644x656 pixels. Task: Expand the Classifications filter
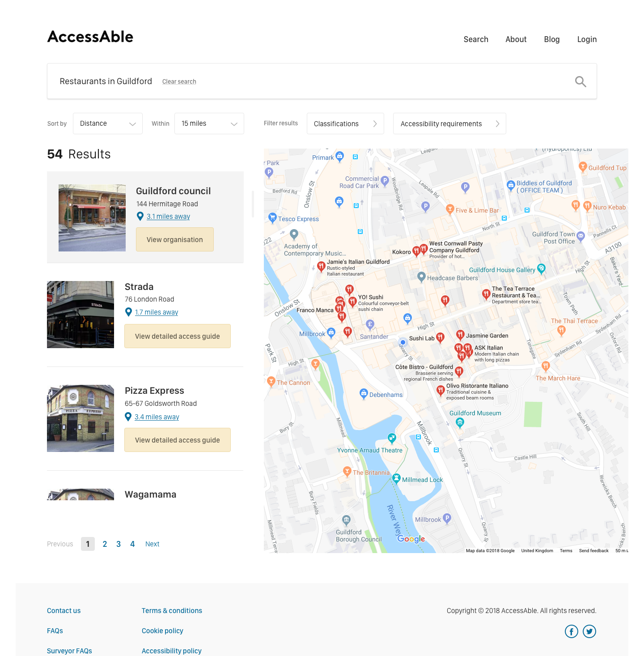345,124
